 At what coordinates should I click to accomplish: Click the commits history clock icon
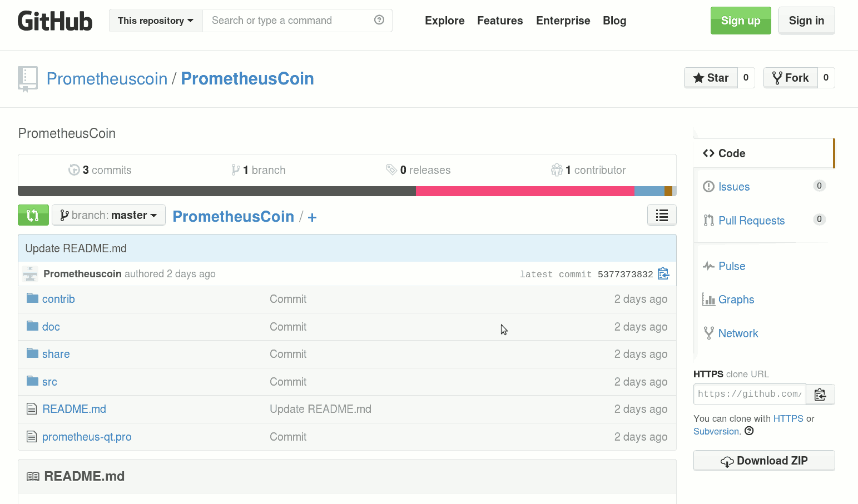(x=74, y=170)
